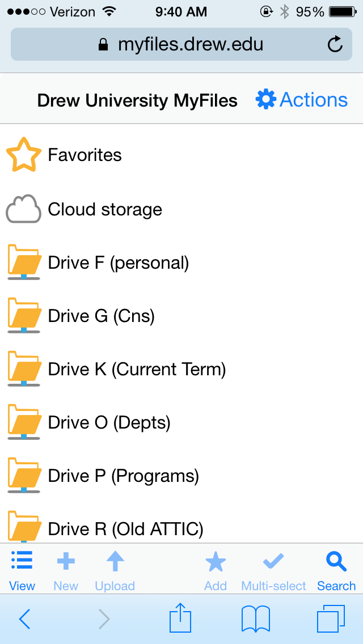Image resolution: width=363 pixels, height=644 pixels.
Task: Enable Multi-select mode
Action: point(273,570)
